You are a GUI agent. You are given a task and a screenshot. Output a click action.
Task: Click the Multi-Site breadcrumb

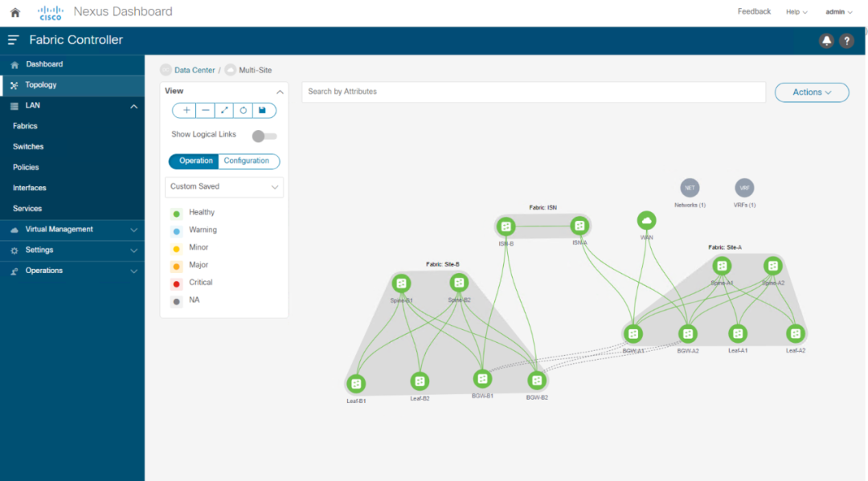click(256, 70)
